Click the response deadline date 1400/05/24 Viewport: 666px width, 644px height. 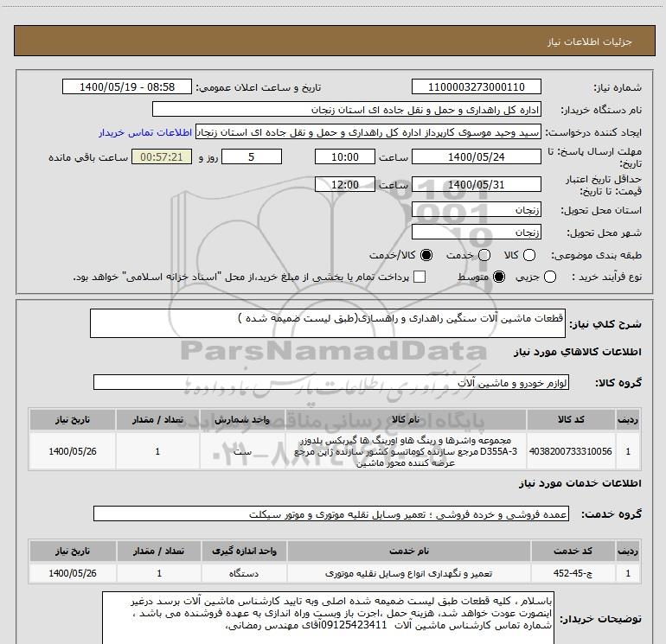(x=476, y=156)
